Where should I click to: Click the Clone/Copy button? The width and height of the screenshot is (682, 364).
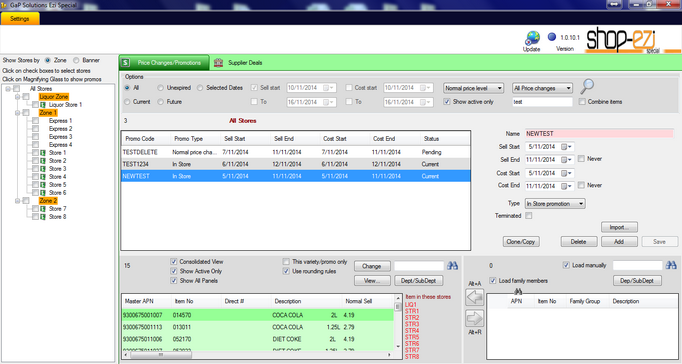click(x=521, y=242)
